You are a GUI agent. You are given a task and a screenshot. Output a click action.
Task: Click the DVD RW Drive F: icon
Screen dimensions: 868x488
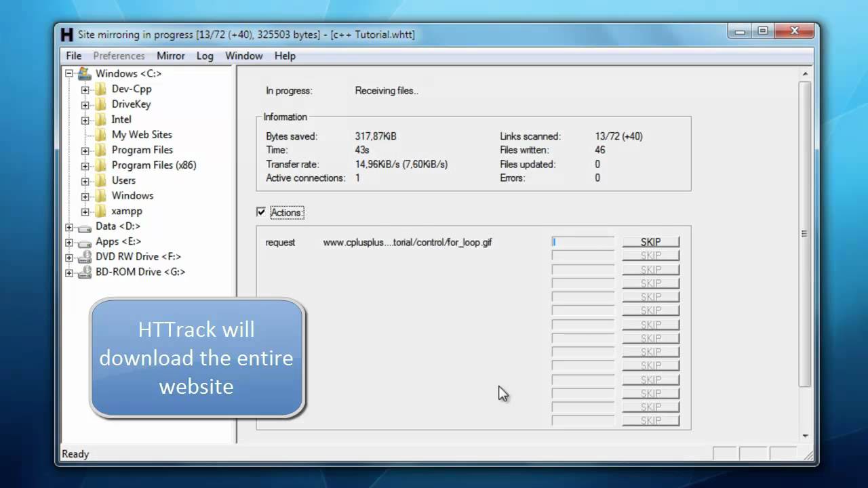point(84,257)
